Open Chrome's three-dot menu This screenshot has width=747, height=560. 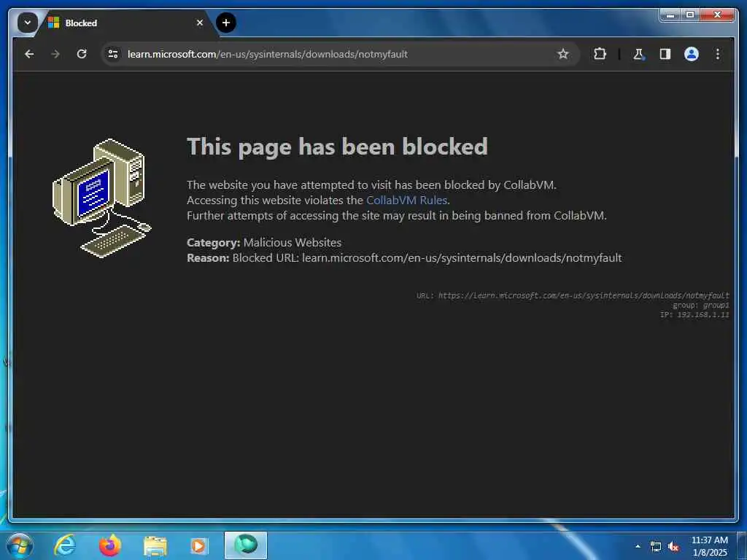click(x=718, y=54)
